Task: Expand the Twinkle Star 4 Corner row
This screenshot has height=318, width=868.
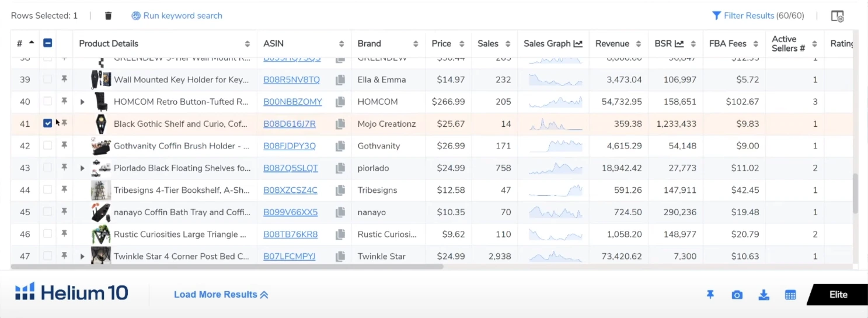Action: tap(82, 257)
